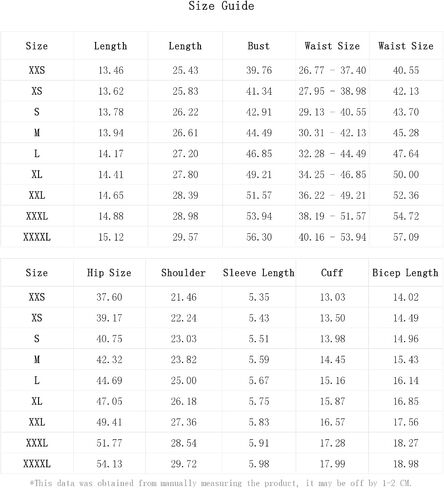Click the Hip Size column header
Viewport: 444px width, 488px height.
[109, 273]
